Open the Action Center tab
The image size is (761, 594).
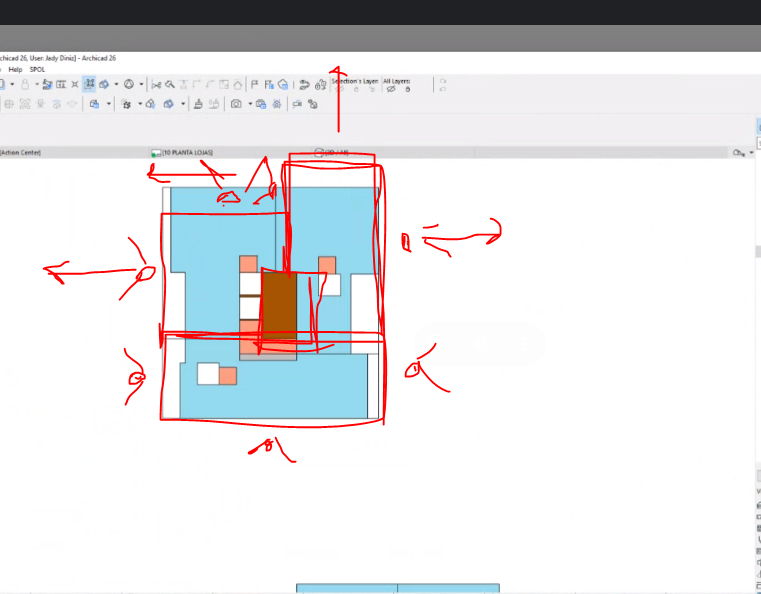[20, 153]
